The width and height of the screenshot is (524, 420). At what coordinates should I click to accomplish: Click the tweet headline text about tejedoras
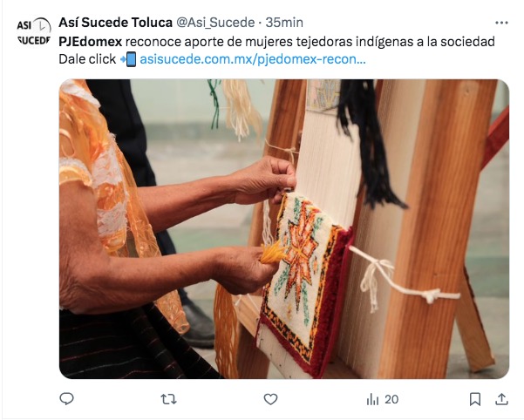276,42
